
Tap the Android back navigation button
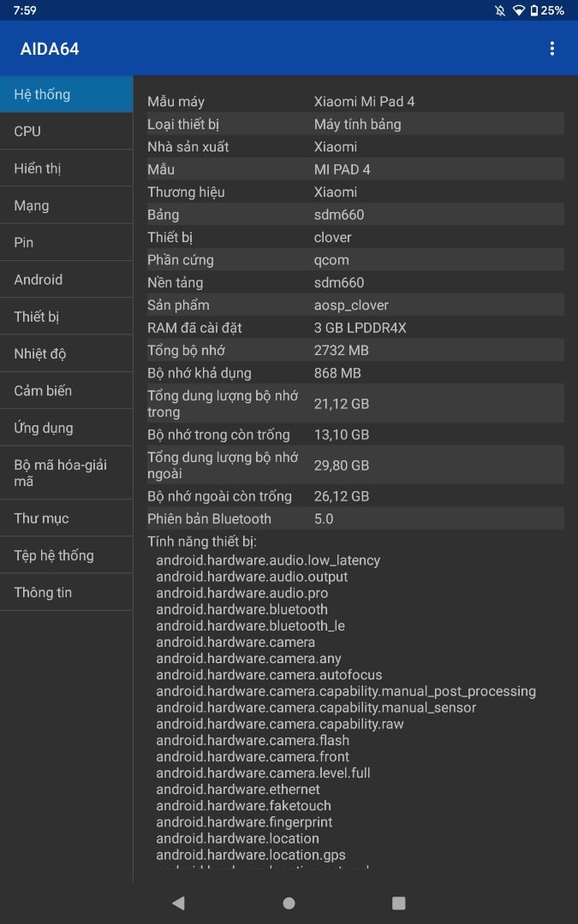pyautogui.click(x=178, y=903)
